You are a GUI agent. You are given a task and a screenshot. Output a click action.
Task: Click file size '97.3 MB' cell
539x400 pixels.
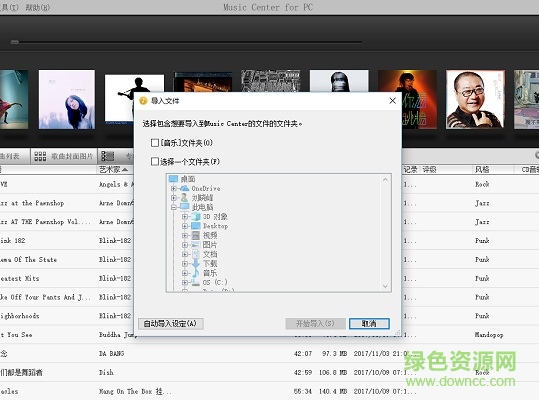tap(334, 353)
